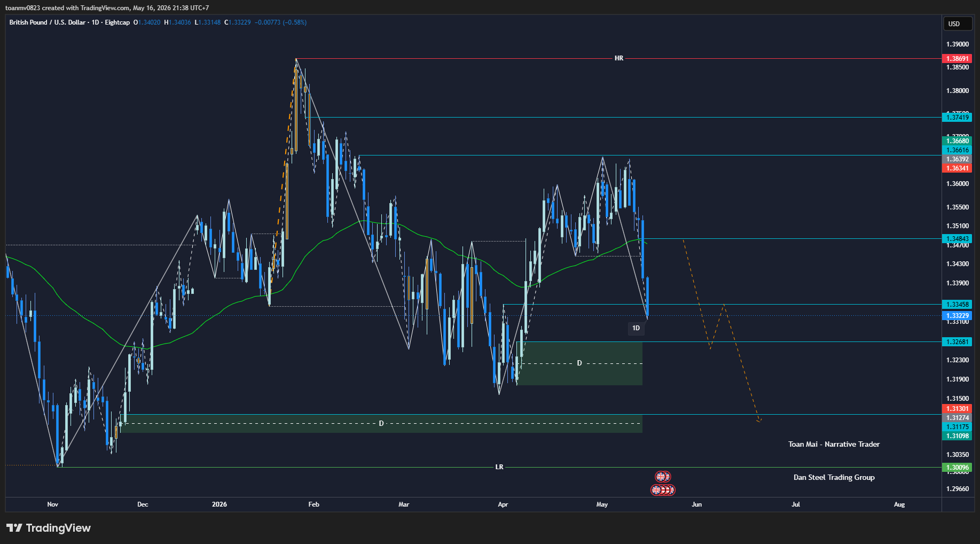Click the Toan Mai - Narrative Trader text

[834, 444]
